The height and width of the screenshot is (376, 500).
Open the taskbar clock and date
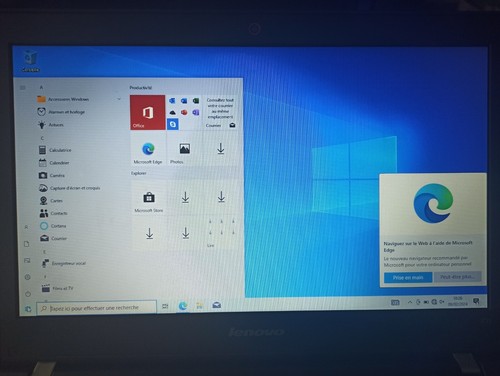pyautogui.click(x=458, y=301)
